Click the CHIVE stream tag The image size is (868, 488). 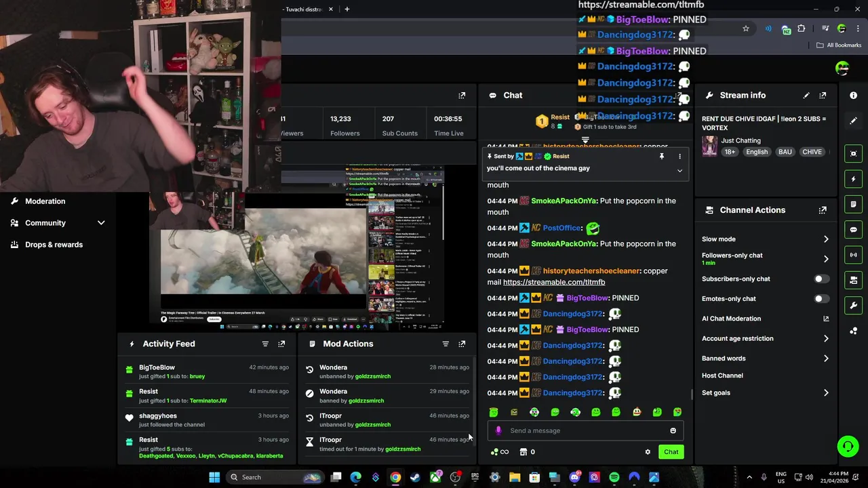[812, 152]
